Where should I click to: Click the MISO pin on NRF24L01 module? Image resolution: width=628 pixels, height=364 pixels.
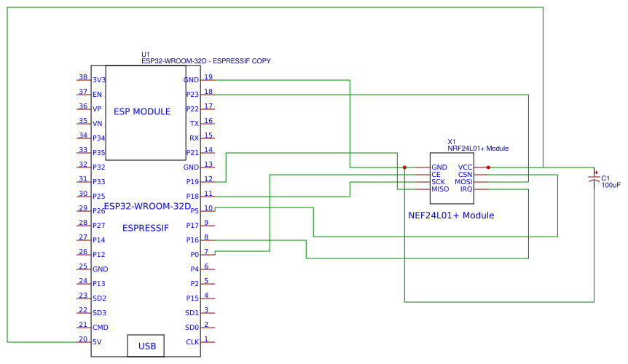pos(440,189)
